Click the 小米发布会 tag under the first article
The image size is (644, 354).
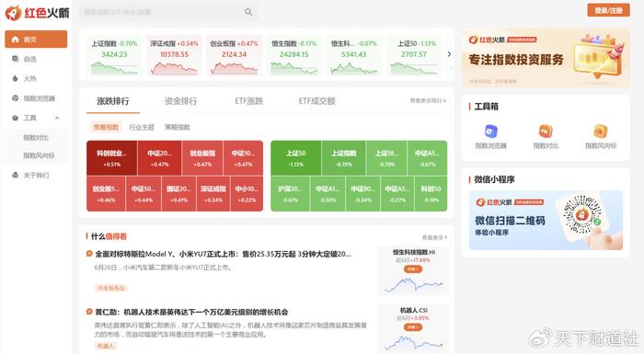coord(111,288)
